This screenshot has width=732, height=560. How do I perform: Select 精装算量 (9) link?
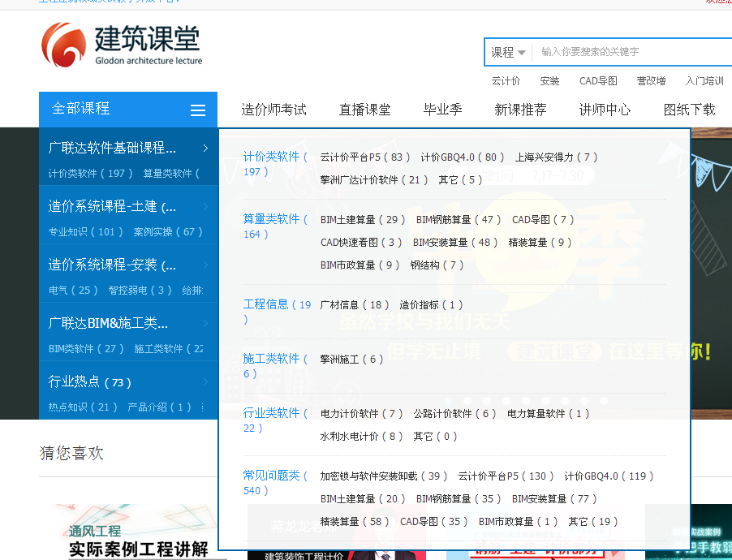pos(540,243)
